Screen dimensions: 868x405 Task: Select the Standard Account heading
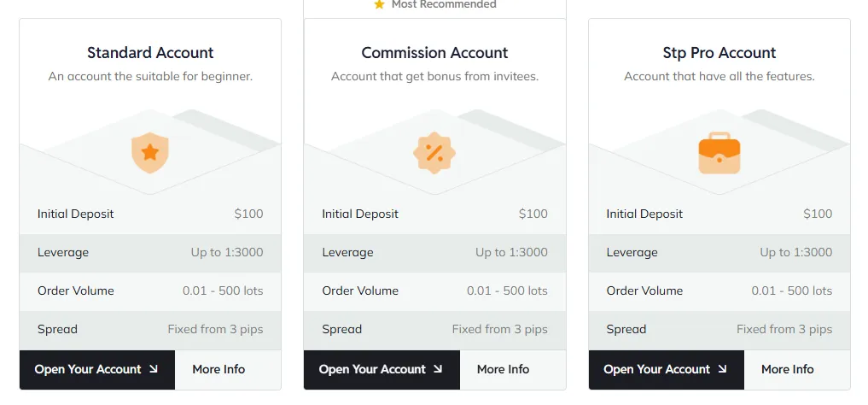(x=150, y=53)
